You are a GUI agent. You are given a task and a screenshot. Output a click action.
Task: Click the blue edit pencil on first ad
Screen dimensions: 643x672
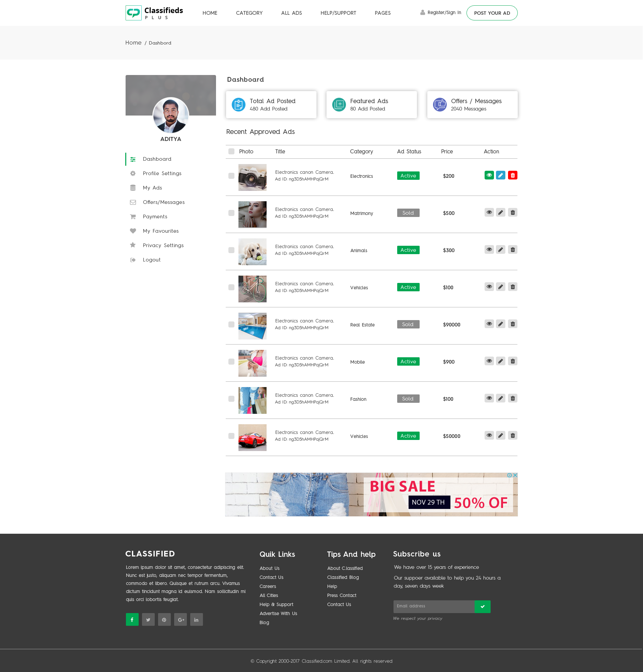tap(500, 175)
